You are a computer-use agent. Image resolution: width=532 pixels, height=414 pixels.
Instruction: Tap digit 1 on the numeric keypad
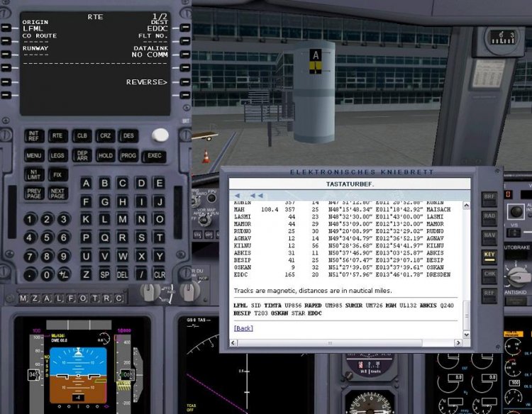[30, 219]
